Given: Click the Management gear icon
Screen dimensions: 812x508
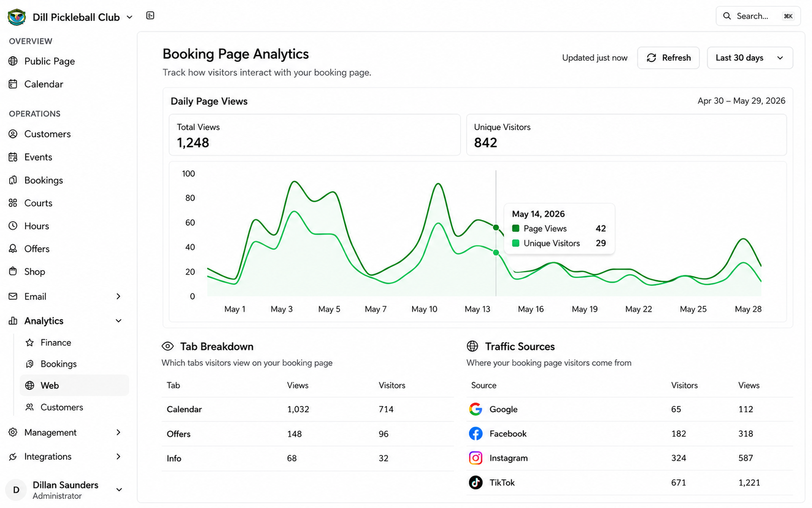Looking at the screenshot, I should pyautogui.click(x=13, y=432).
